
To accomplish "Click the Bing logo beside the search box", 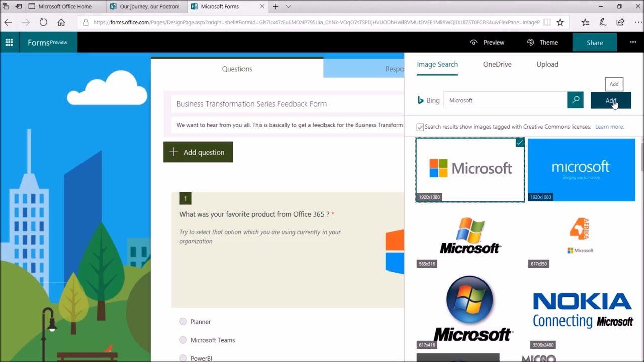I will pyautogui.click(x=421, y=100).
